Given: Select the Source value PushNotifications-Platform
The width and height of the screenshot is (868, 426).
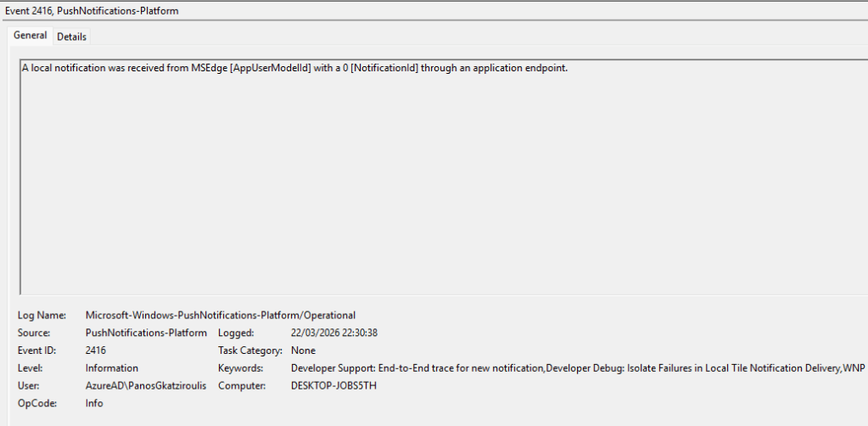Looking at the screenshot, I should click(146, 333).
